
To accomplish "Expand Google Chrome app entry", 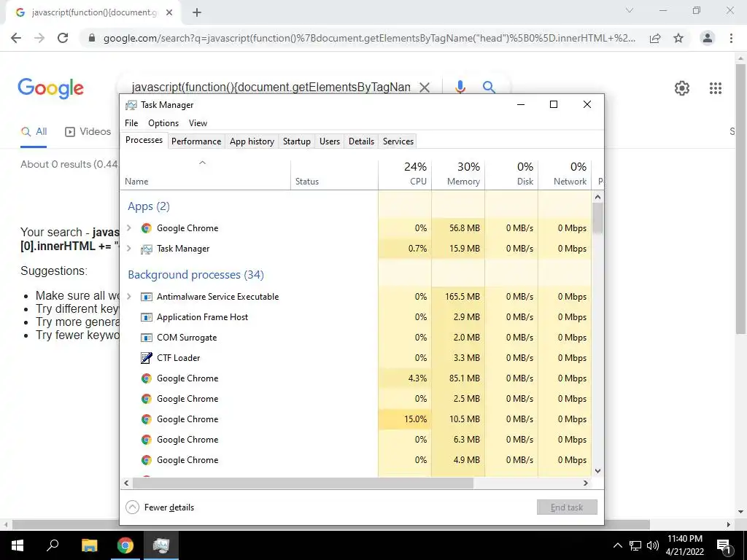I will coord(128,228).
